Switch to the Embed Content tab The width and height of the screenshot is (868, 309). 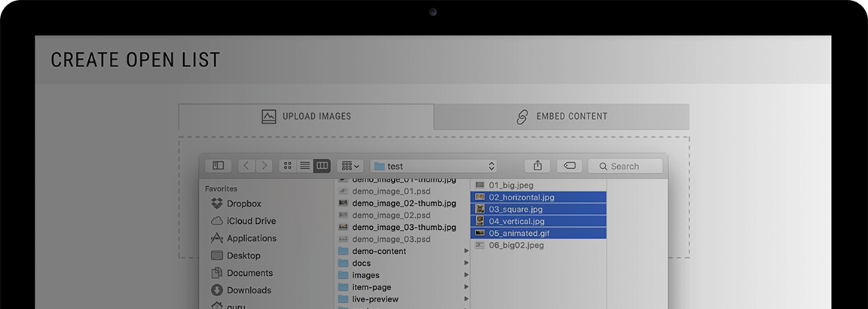(x=561, y=116)
